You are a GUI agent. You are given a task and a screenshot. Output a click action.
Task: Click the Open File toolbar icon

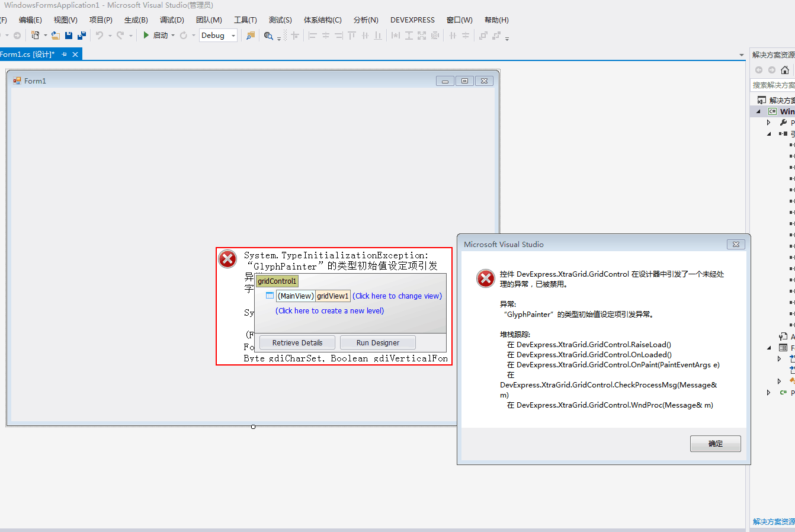click(x=56, y=36)
